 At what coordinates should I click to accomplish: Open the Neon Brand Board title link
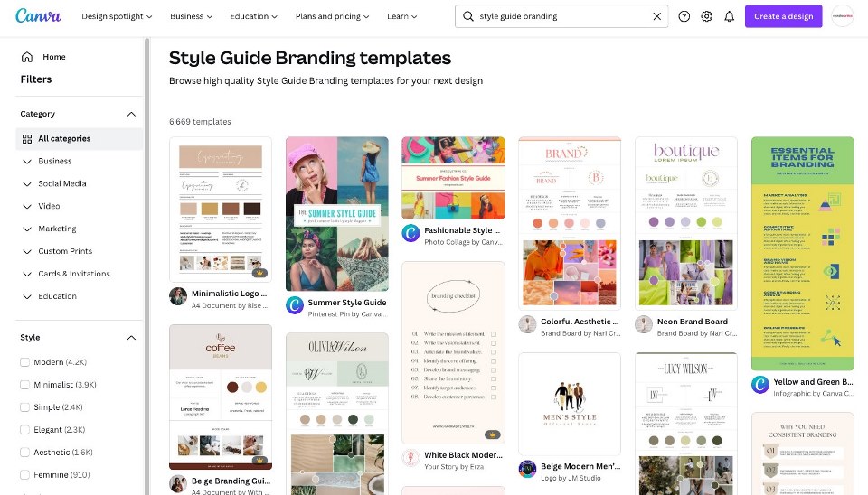pyautogui.click(x=692, y=322)
